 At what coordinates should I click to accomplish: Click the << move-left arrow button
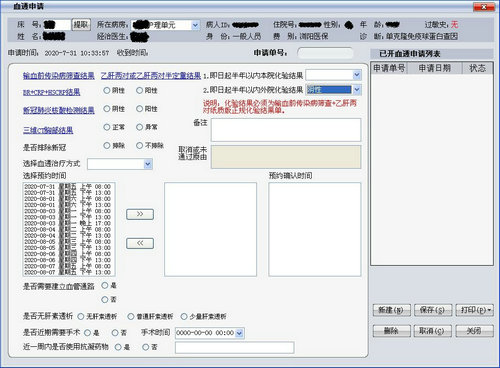point(140,243)
